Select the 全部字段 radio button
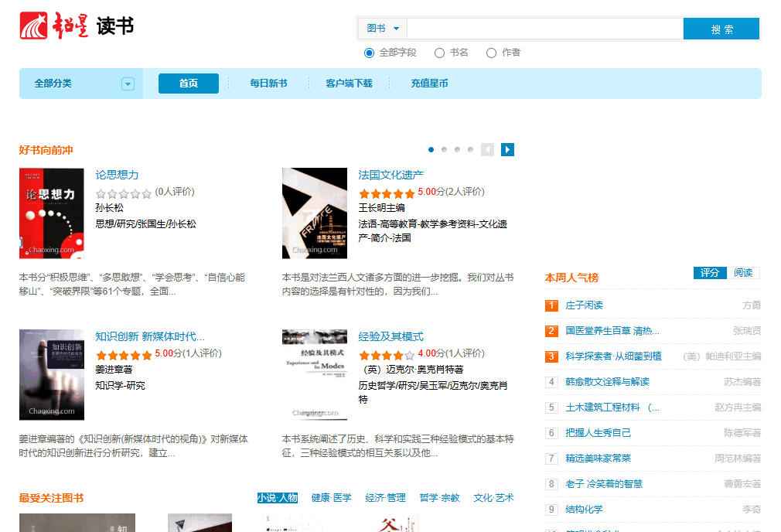 369,53
